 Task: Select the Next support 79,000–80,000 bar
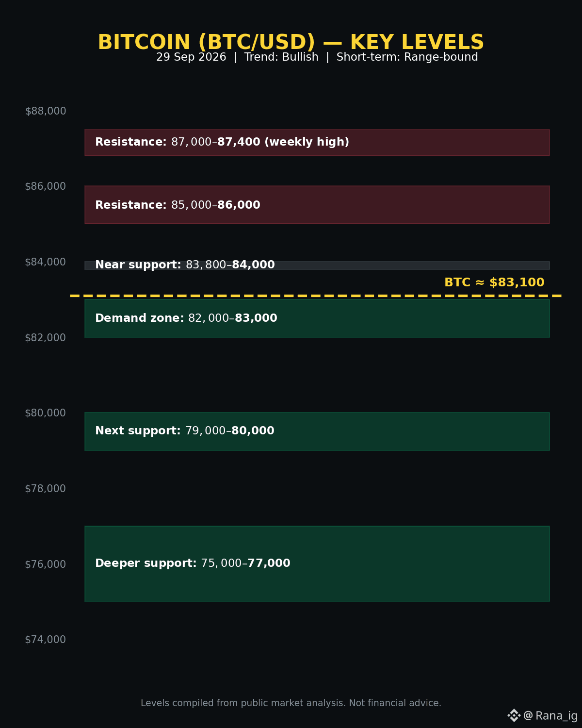point(317,431)
